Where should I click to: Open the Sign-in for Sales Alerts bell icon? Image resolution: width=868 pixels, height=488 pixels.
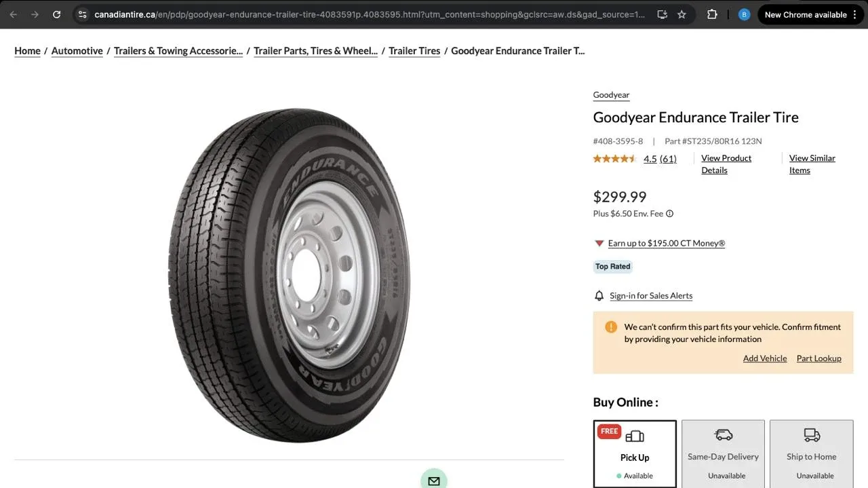[599, 295]
